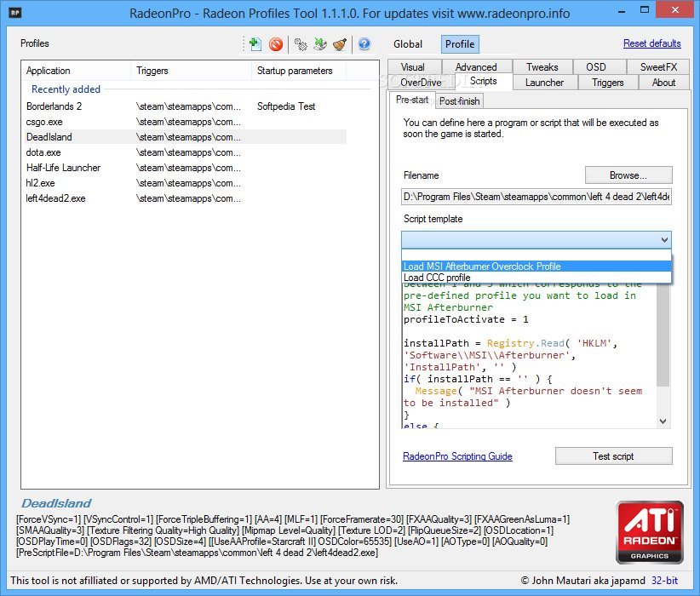Maximize the RadeonPro window
The height and width of the screenshot is (596, 700).
coord(644,10)
